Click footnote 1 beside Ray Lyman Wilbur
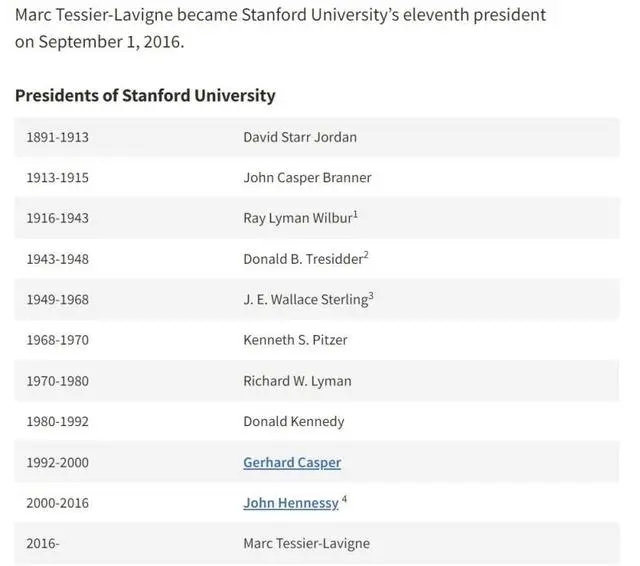640x566 pixels. click(355, 214)
